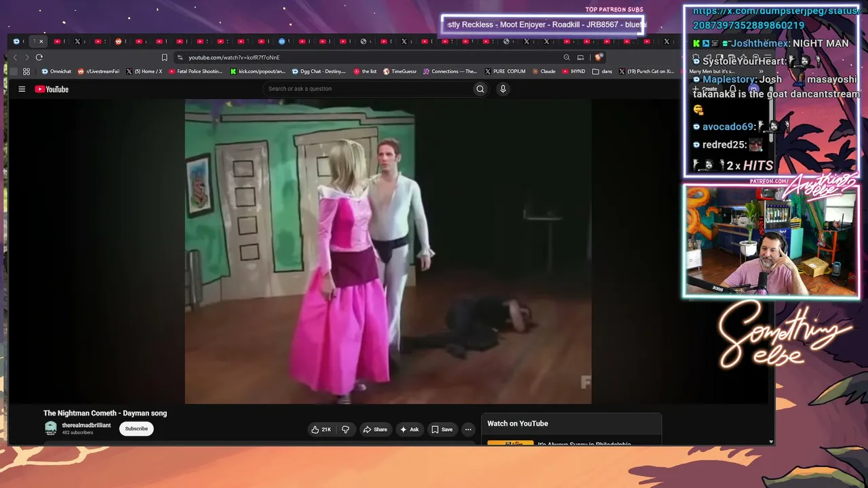Open the kick.com/popout bookmark
Viewport: 868px width, 488px height.
(258, 71)
